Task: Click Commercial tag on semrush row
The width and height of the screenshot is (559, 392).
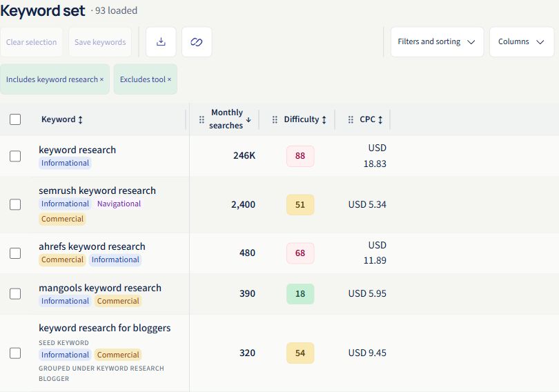Action: tap(62, 219)
